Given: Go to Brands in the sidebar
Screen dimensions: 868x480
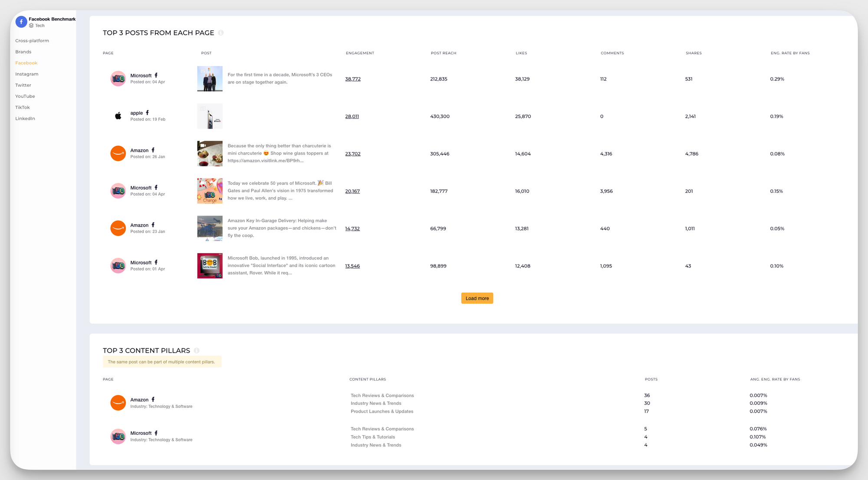Looking at the screenshot, I should [23, 52].
